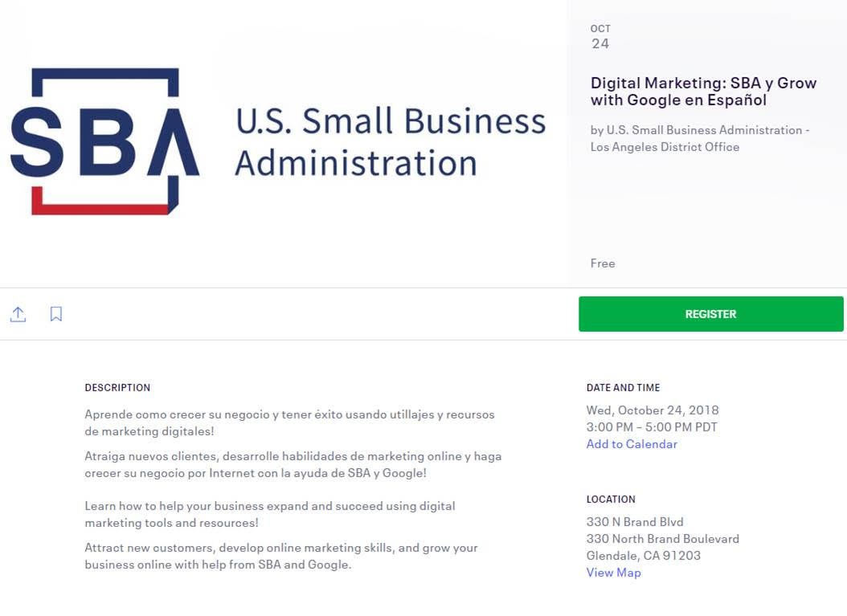847x616 pixels.
Task: Click the 330 N Brand Blvd venue name
Action: click(635, 522)
